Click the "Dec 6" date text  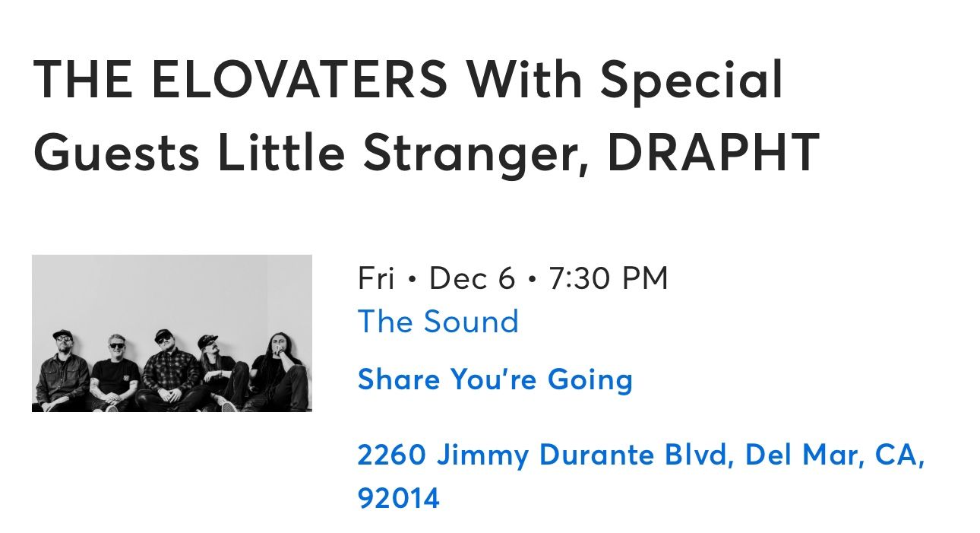point(472,279)
